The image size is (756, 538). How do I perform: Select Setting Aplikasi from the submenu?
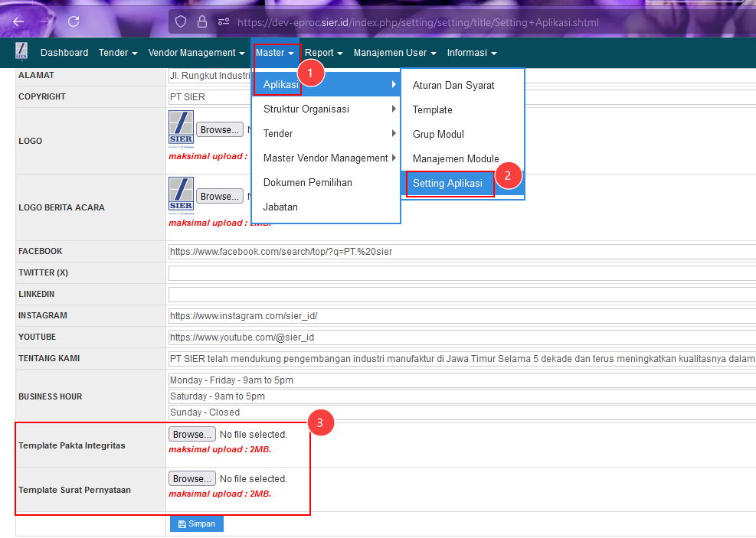click(x=448, y=184)
